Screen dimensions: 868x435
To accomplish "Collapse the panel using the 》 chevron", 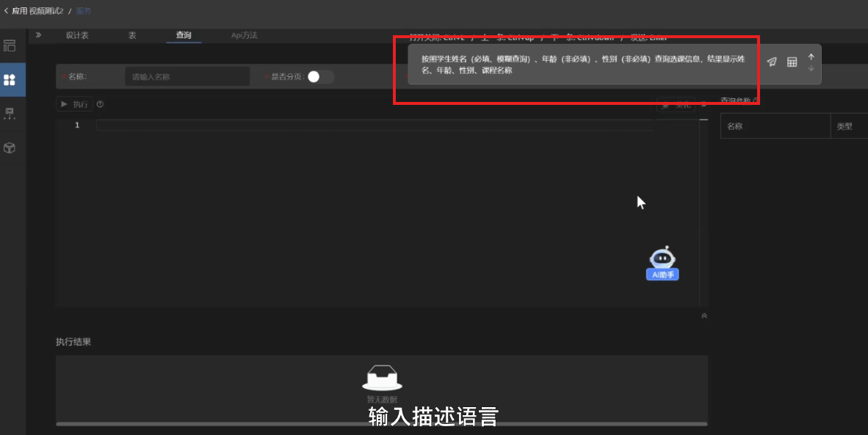I will click(39, 34).
